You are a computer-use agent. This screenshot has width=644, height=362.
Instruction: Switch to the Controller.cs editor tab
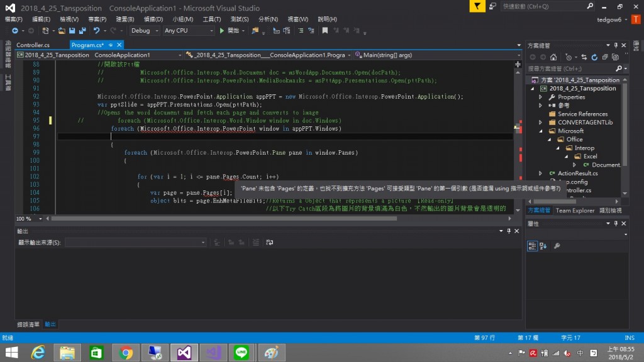(x=33, y=45)
